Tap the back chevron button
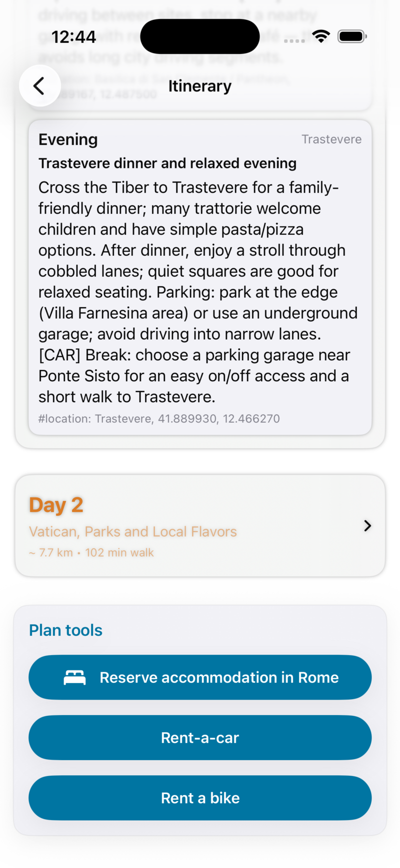This screenshot has height=868, width=400. [39, 86]
